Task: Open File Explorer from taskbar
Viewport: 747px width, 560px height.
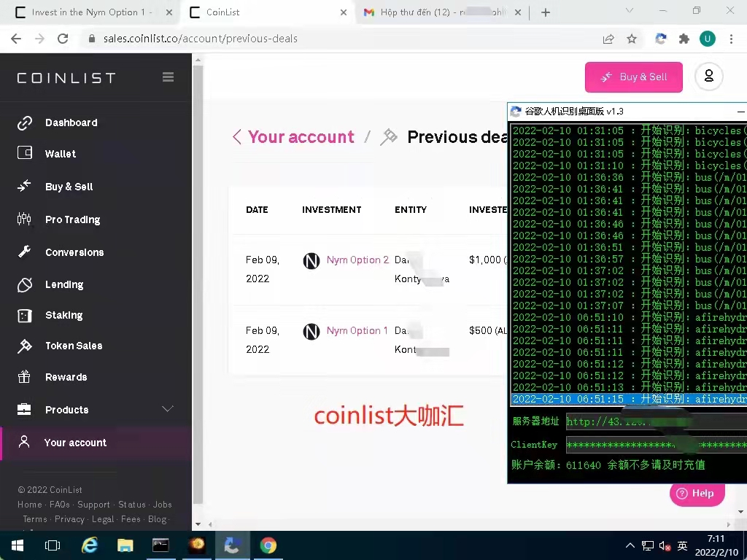Action: 125,545
